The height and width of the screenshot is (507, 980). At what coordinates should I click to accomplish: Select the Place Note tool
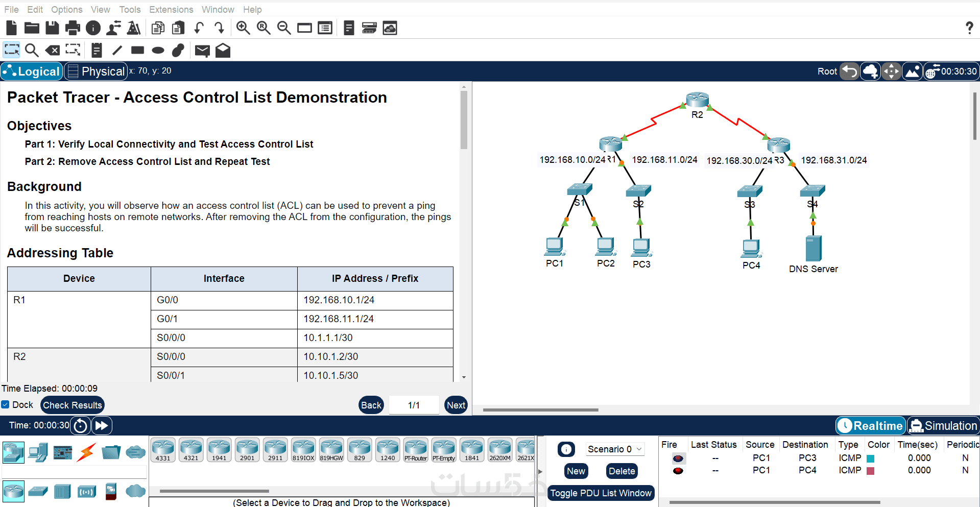coord(97,50)
